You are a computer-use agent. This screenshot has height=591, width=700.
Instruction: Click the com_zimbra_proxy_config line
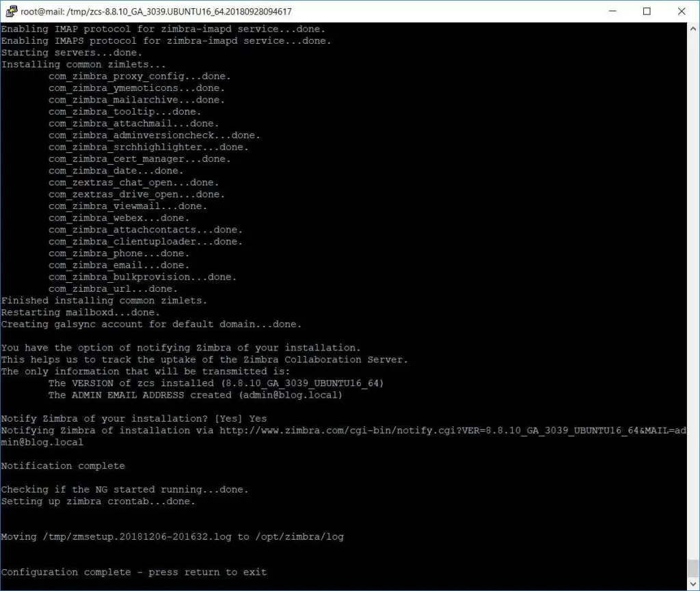click(139, 77)
